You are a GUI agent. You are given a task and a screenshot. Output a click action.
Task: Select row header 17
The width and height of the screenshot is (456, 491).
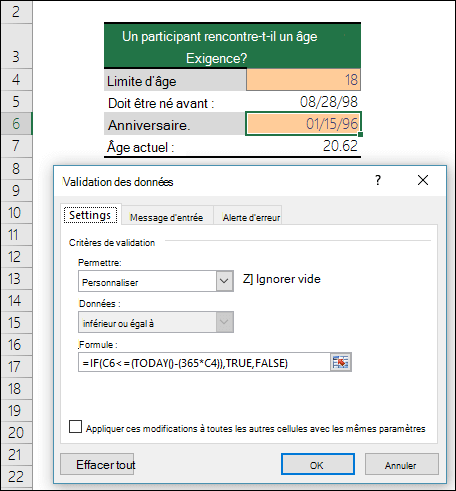click(x=16, y=367)
